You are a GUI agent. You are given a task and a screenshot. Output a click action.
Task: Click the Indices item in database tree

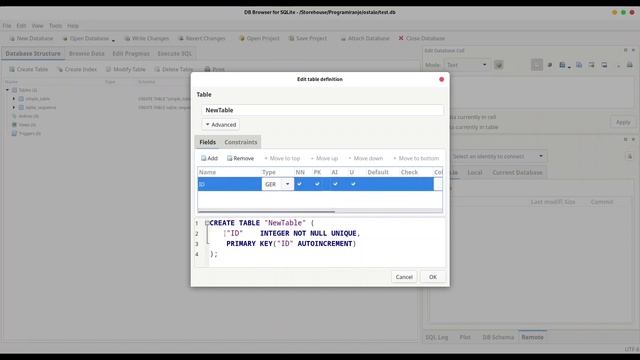click(25, 116)
